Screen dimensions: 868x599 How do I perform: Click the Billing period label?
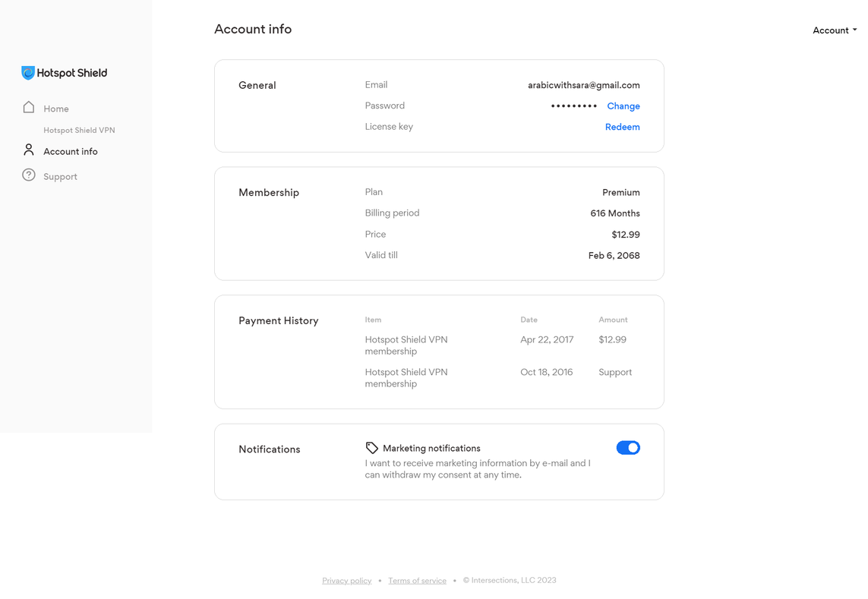[392, 213]
